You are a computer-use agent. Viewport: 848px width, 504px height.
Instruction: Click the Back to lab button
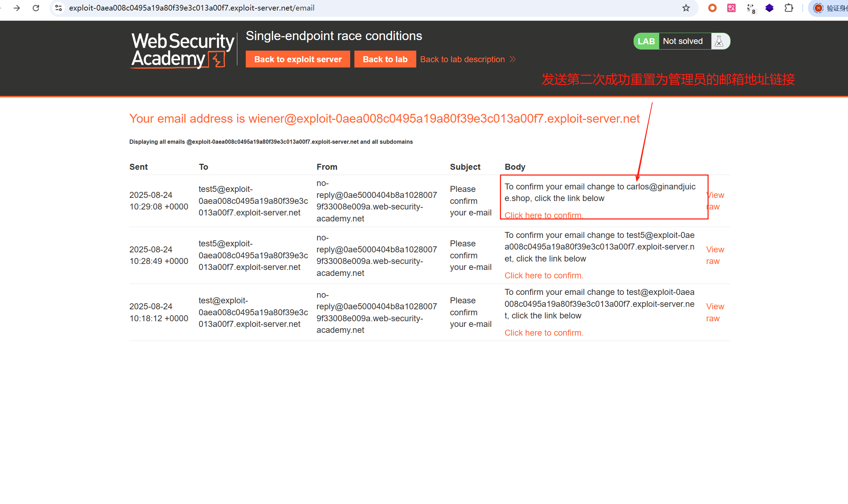click(x=385, y=59)
